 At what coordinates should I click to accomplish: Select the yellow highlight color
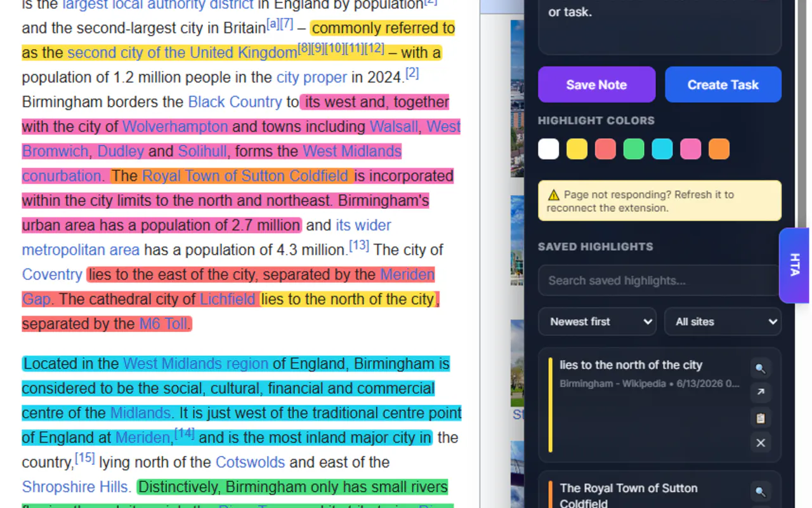[577, 149]
